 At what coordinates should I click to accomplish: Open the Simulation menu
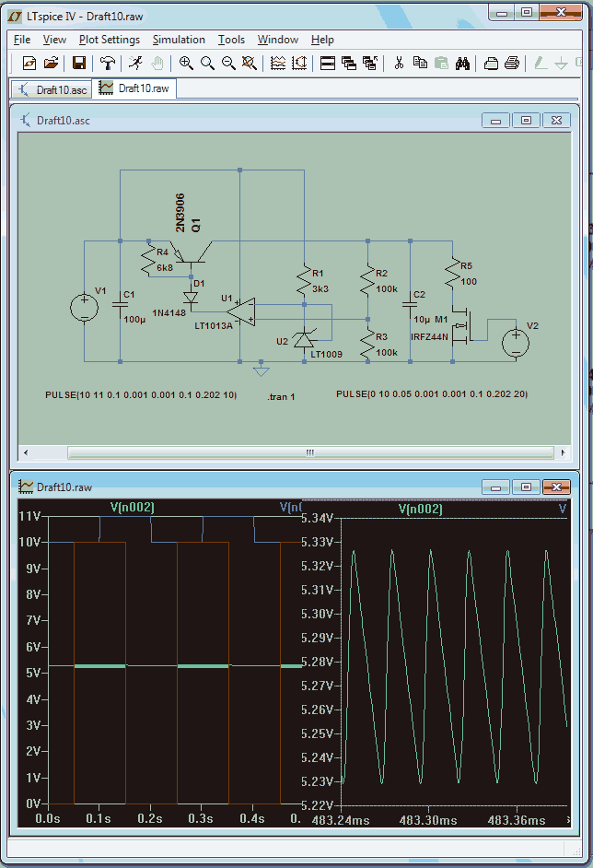pyautogui.click(x=179, y=40)
